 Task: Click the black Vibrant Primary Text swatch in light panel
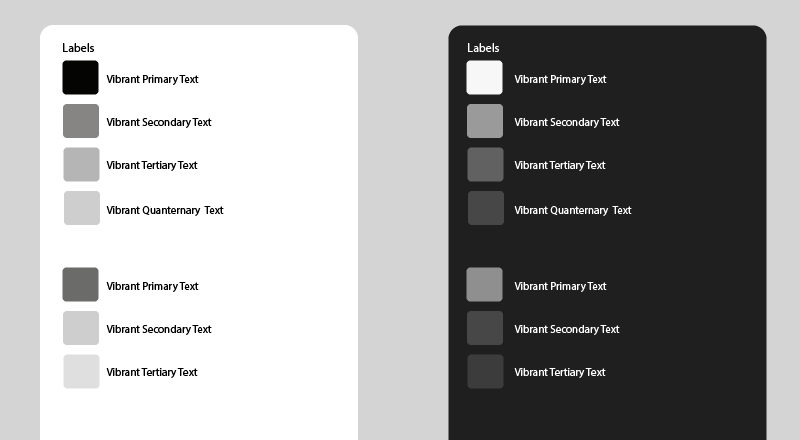coord(81,78)
